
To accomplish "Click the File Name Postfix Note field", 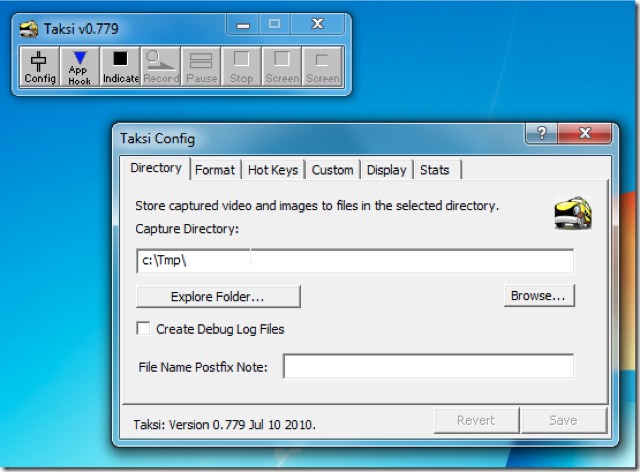I will click(429, 366).
